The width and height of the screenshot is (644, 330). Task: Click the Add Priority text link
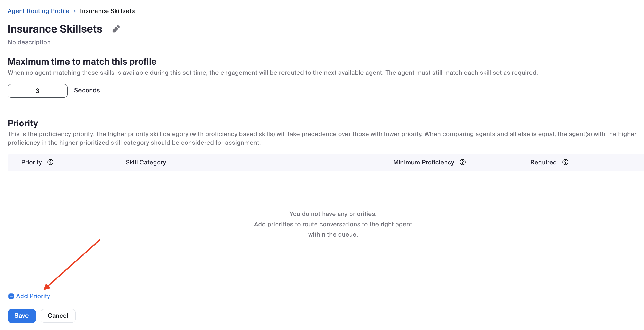33,296
